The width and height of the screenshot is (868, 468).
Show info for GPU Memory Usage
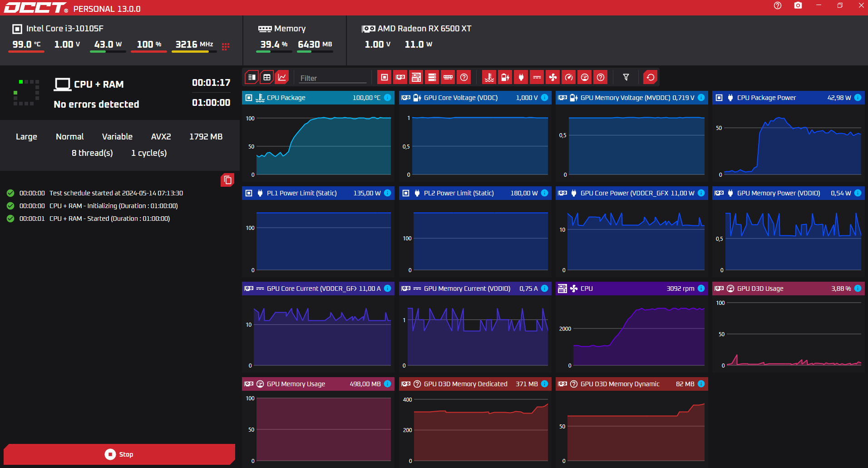tap(388, 384)
